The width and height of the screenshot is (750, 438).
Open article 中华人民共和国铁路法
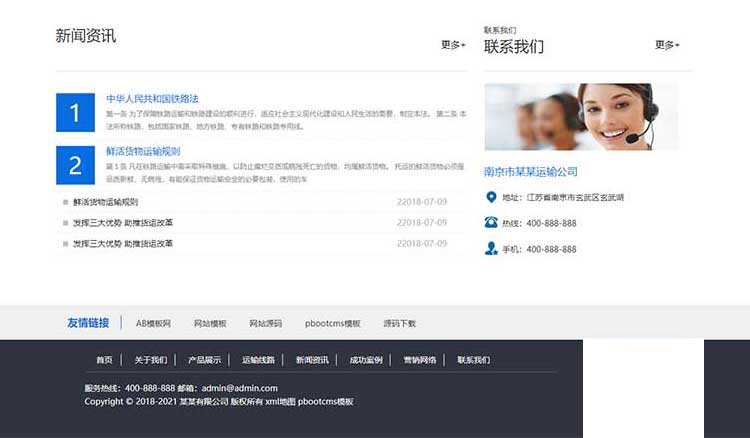click(152, 99)
